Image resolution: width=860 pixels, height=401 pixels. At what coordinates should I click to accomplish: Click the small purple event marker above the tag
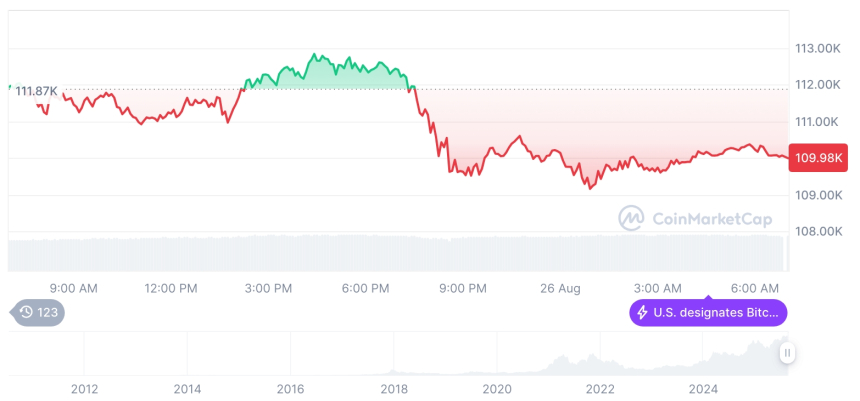708,297
